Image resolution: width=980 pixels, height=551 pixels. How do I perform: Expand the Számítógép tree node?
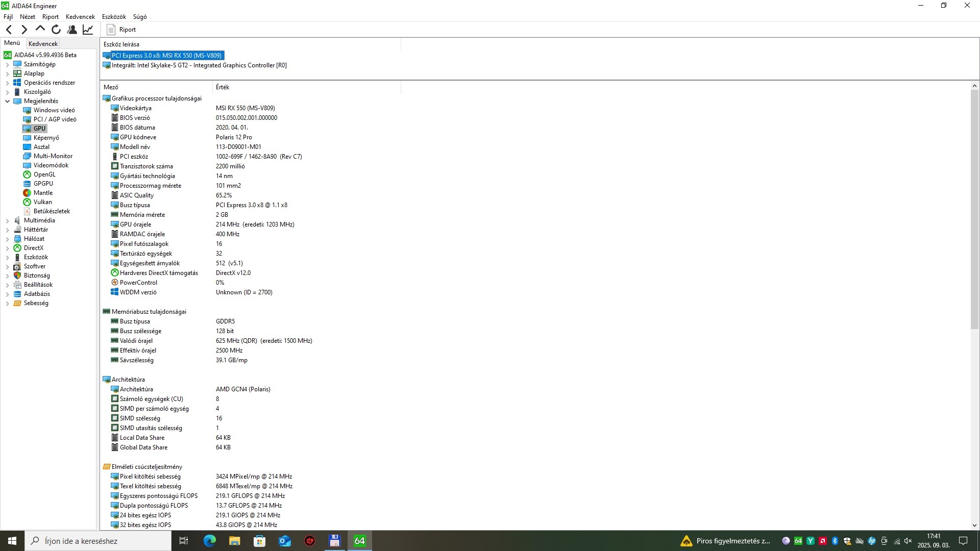(7, 65)
